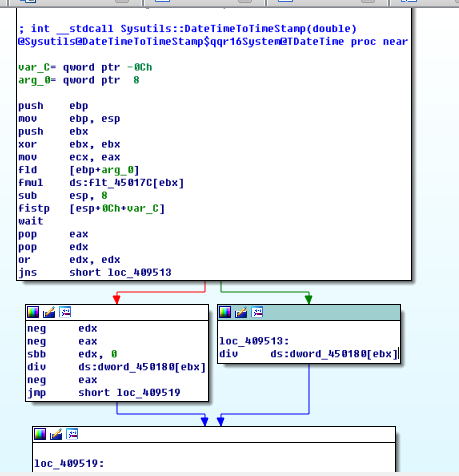The image size is (459, 476).
Task: Select the 'push ebp' instruction
Action: coord(53,106)
